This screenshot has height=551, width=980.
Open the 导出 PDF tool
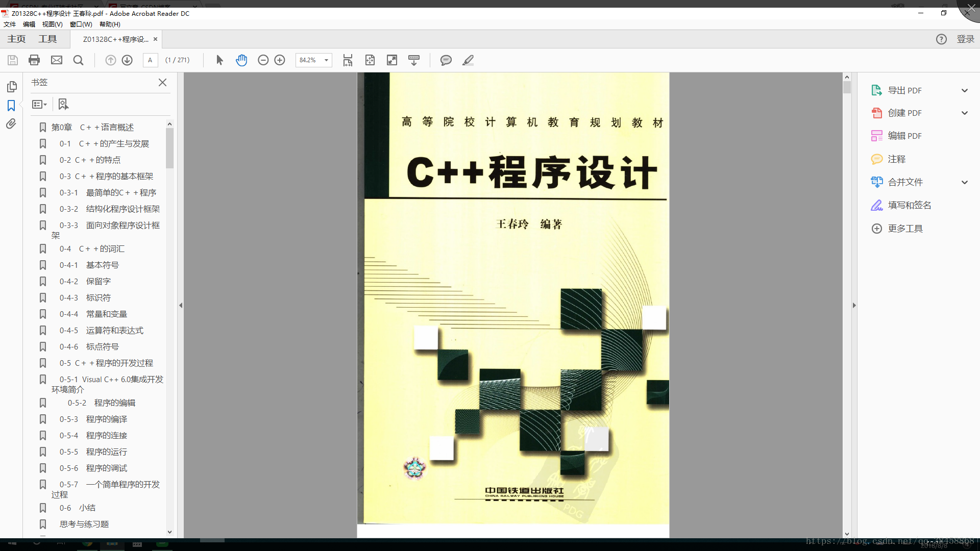[905, 90]
